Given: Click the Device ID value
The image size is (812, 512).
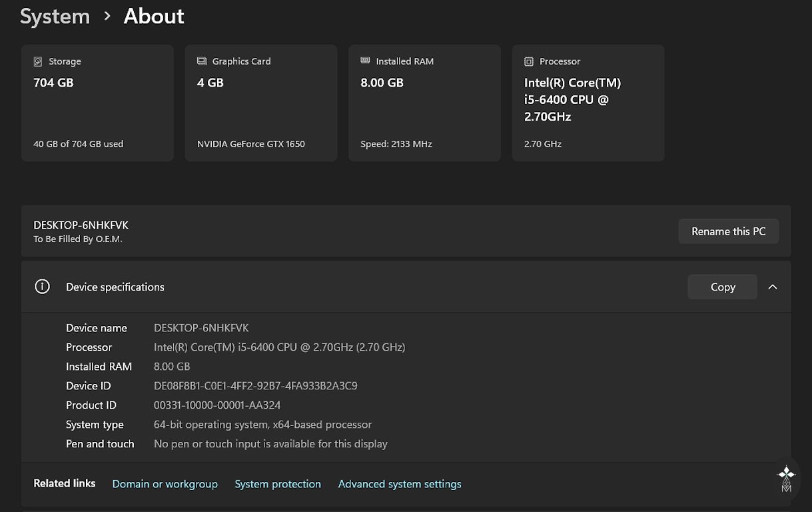Looking at the screenshot, I should click(256, 386).
